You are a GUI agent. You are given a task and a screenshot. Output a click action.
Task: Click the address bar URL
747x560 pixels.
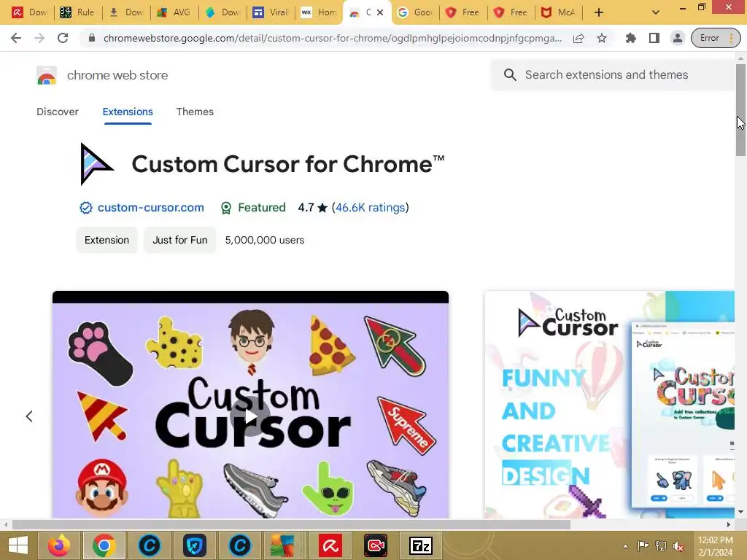pyautogui.click(x=333, y=38)
